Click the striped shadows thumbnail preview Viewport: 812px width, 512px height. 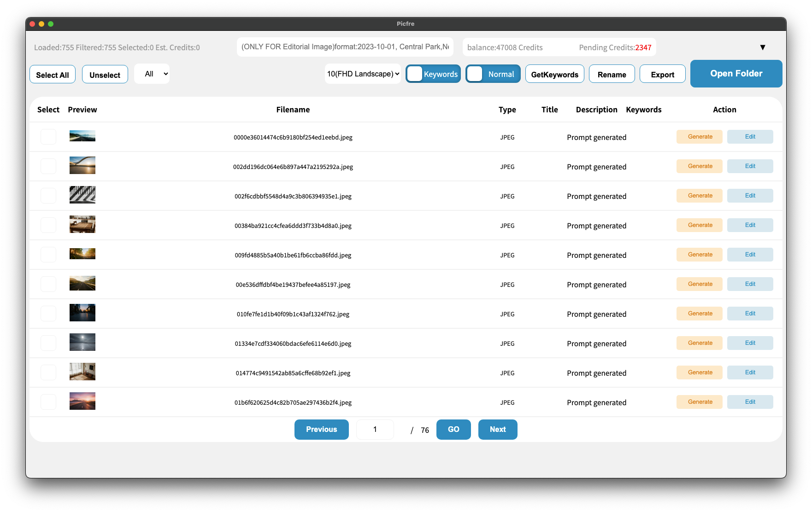pyautogui.click(x=82, y=195)
